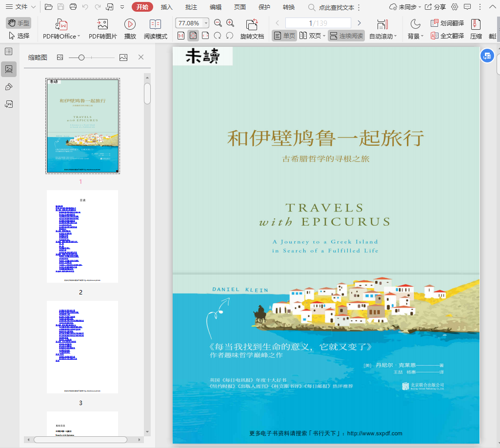Toggle 单页 single page view
The image size is (500, 448).
tap(284, 36)
